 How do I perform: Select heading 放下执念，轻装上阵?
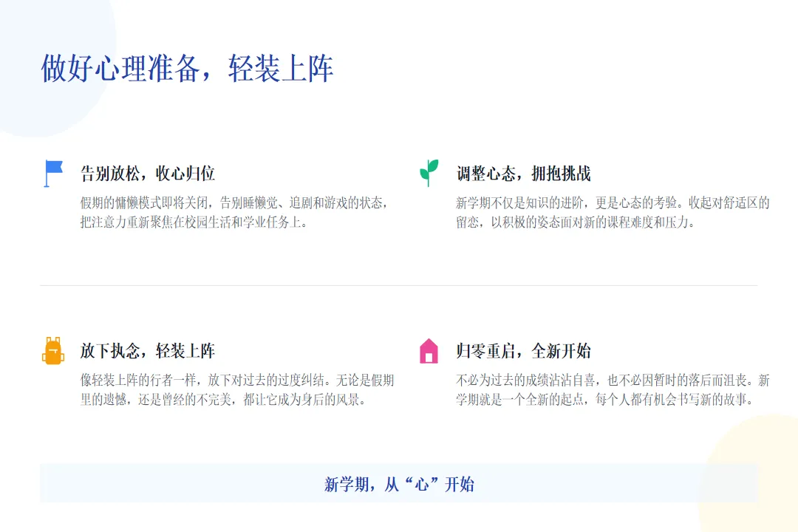pos(148,351)
